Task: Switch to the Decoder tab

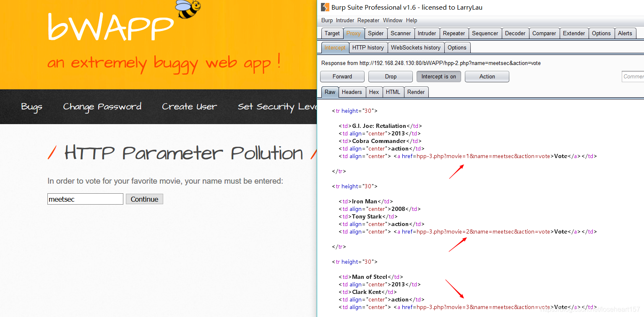Action: pyautogui.click(x=515, y=33)
